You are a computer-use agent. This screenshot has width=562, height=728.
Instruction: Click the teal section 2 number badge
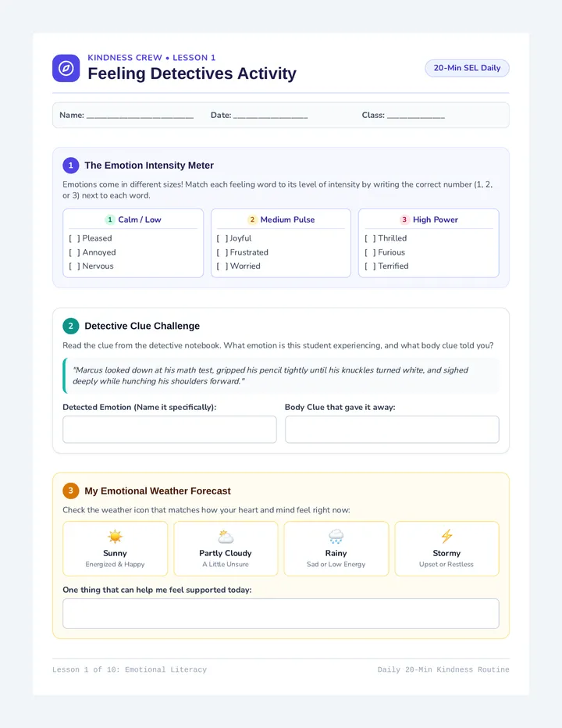(70, 326)
